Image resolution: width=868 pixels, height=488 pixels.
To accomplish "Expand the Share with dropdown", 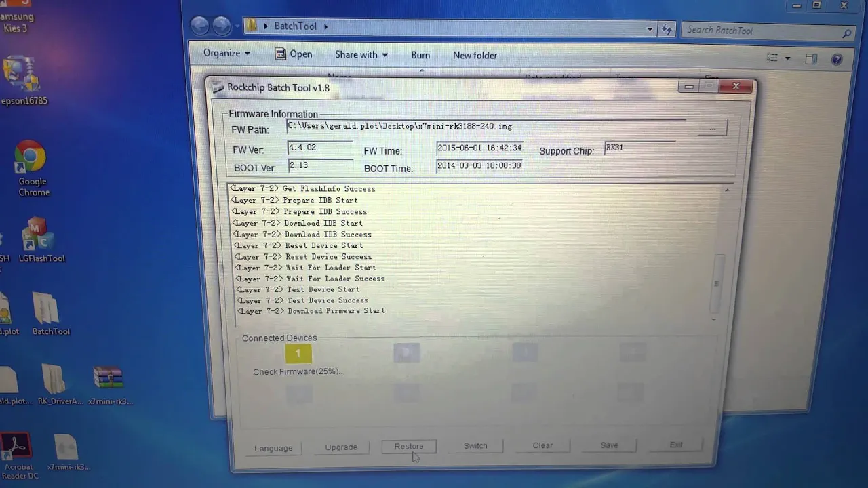I will [361, 55].
